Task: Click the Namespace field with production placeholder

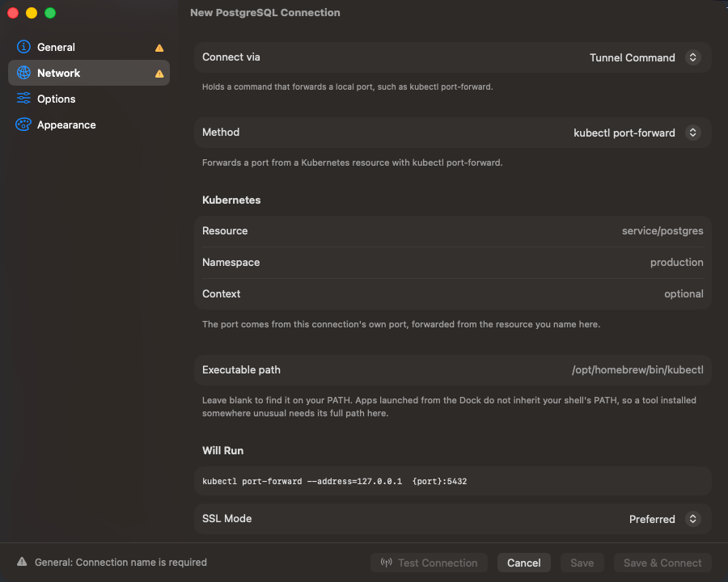Action: click(453, 263)
